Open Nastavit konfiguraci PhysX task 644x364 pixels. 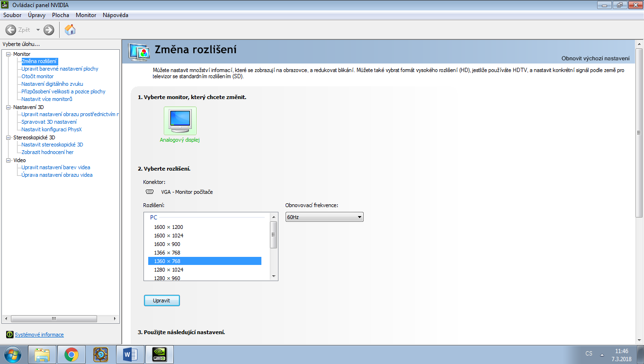click(x=52, y=129)
